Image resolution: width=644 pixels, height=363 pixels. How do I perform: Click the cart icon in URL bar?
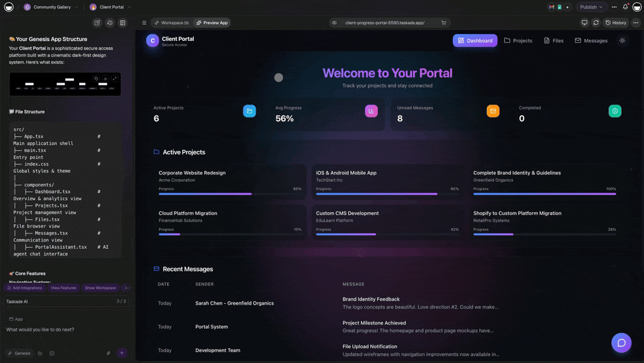(x=443, y=23)
